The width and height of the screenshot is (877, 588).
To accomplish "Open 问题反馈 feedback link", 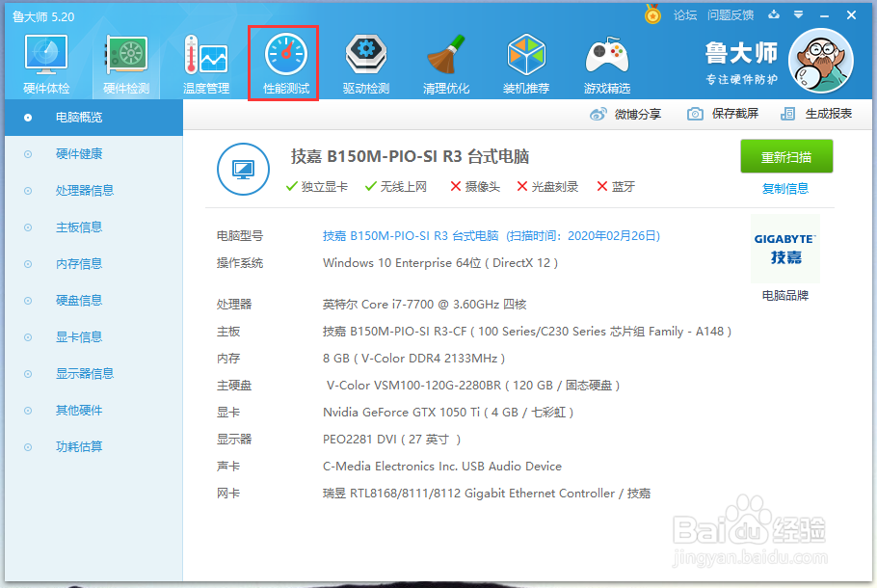I will [731, 15].
